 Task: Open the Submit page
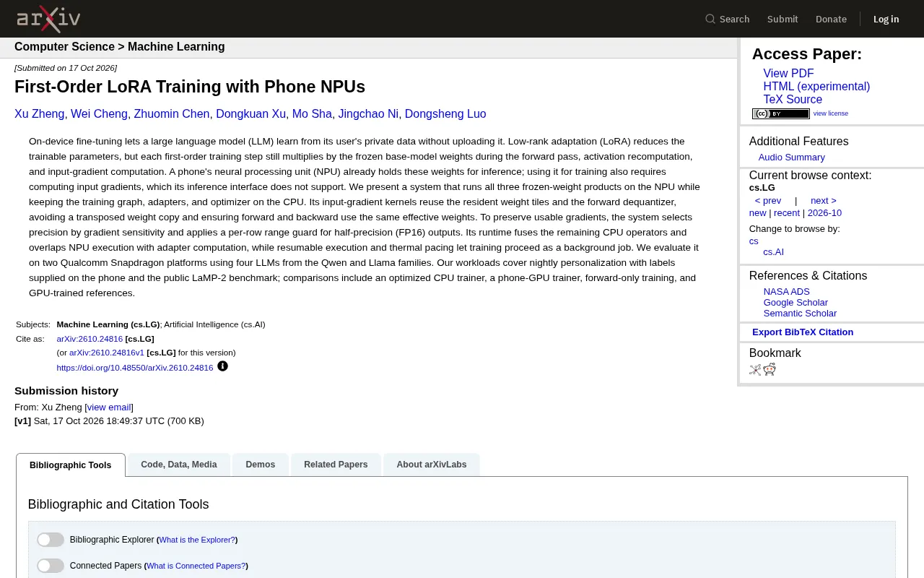point(783,19)
